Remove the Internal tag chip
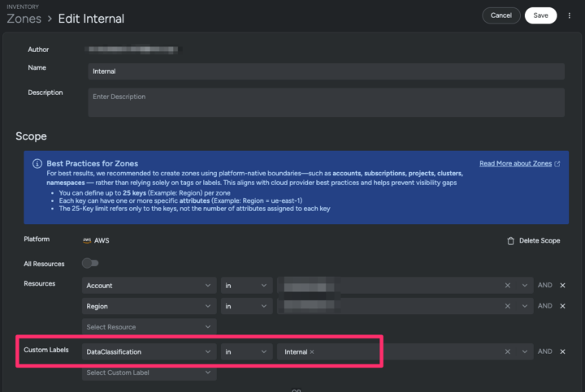The height and width of the screenshot is (392, 585). (x=312, y=351)
